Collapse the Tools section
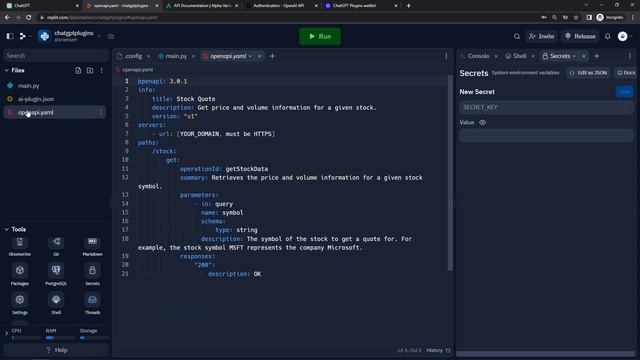The width and height of the screenshot is (640, 360). pos(7,229)
